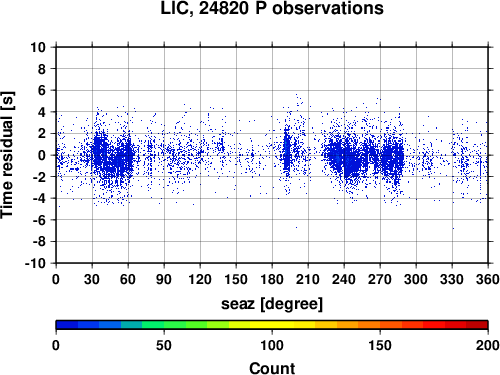Click the y-axis tick label -10
The image size is (500, 375).
35,263
